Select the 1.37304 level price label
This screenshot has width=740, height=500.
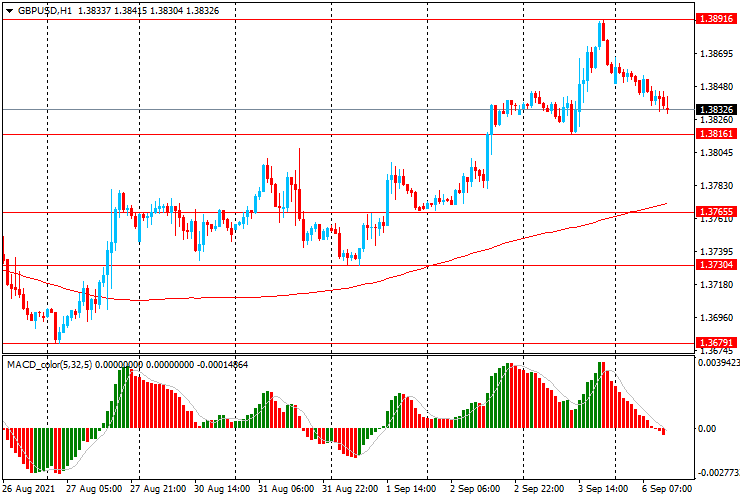[x=716, y=265]
